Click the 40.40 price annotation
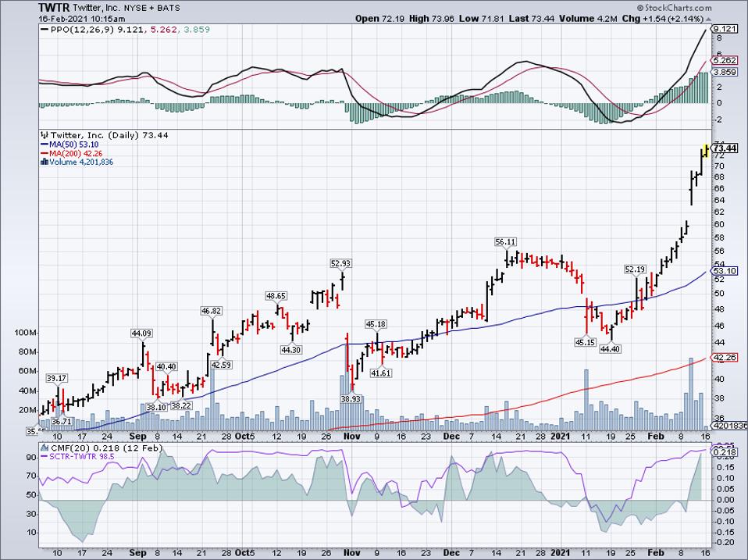 (x=166, y=367)
